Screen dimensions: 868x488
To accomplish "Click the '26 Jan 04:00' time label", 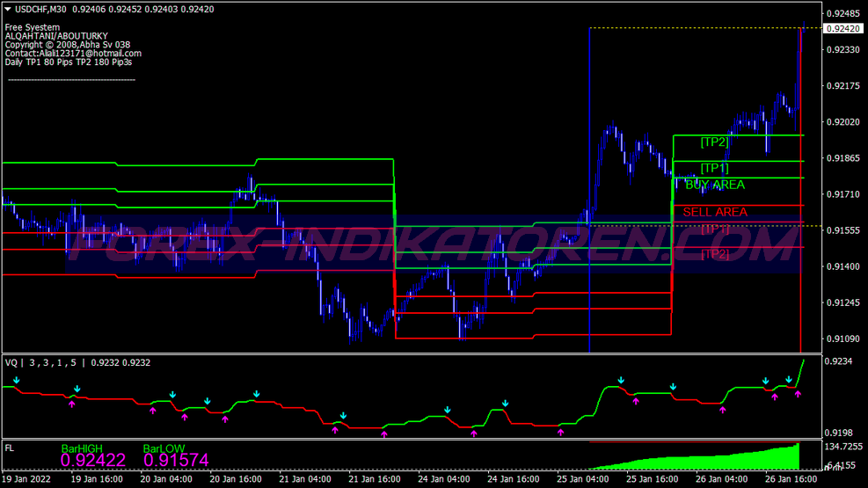I will pyautogui.click(x=722, y=479).
